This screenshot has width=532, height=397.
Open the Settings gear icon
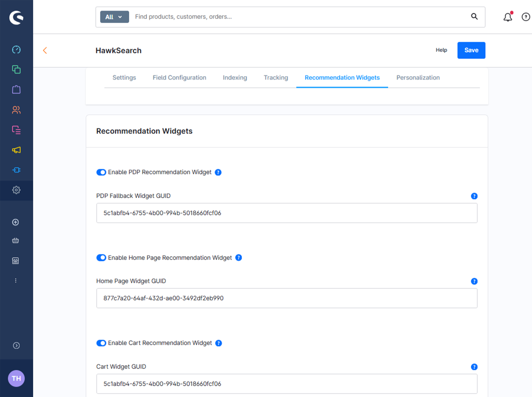[x=16, y=190]
